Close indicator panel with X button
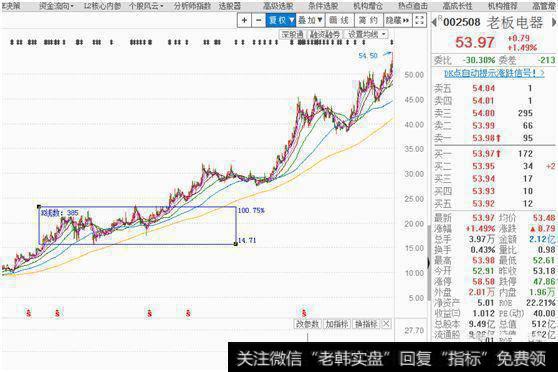Screen dimensions: 558x372 click(386, 324)
